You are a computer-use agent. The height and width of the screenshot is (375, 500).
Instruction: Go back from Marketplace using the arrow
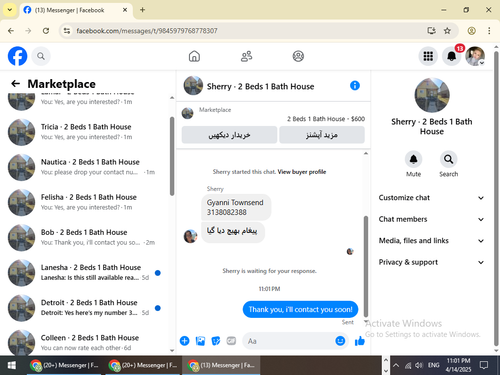(15, 83)
